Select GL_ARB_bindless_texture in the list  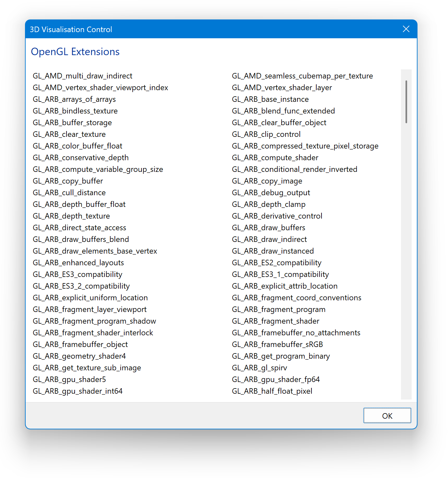pyautogui.click(x=75, y=111)
